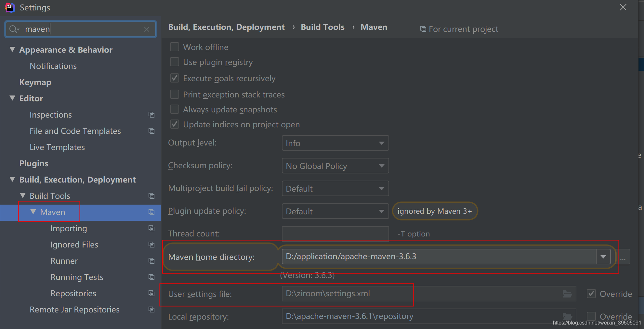Click project-level icon next to Inspections
This screenshot has width=644, height=329.
coord(151,115)
